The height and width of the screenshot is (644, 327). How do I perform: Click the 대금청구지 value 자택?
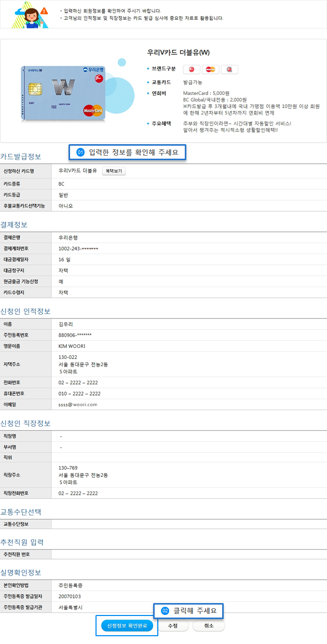pos(63,271)
